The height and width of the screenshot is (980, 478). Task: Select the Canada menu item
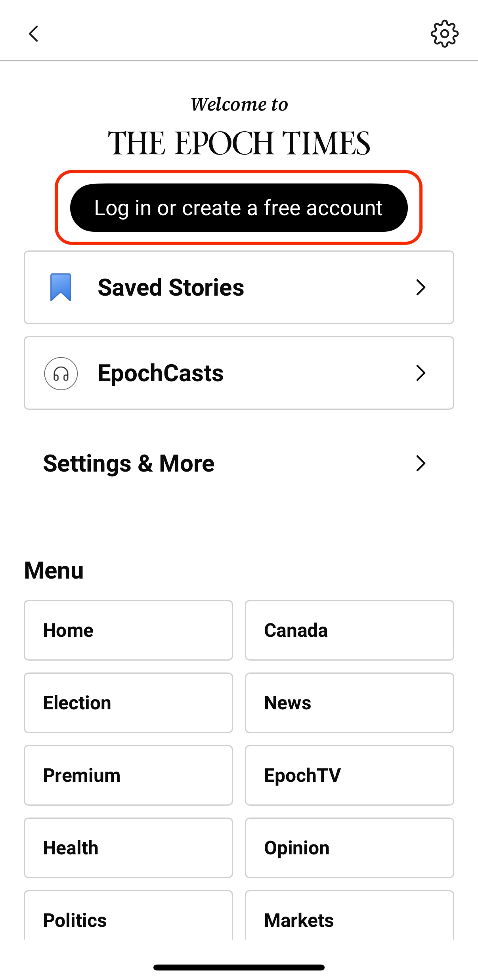pos(349,630)
